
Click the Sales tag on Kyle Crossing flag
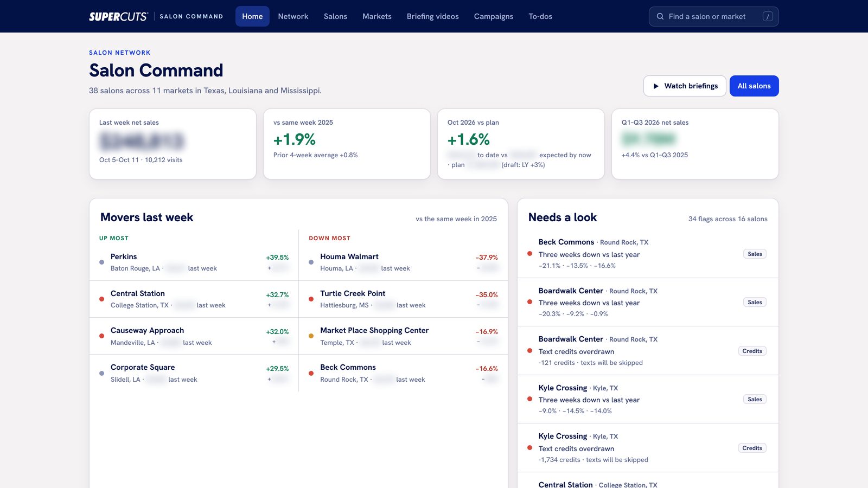(755, 400)
